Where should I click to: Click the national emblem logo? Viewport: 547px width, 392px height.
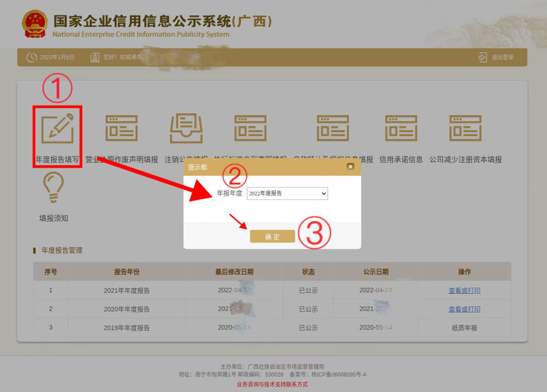35,24
